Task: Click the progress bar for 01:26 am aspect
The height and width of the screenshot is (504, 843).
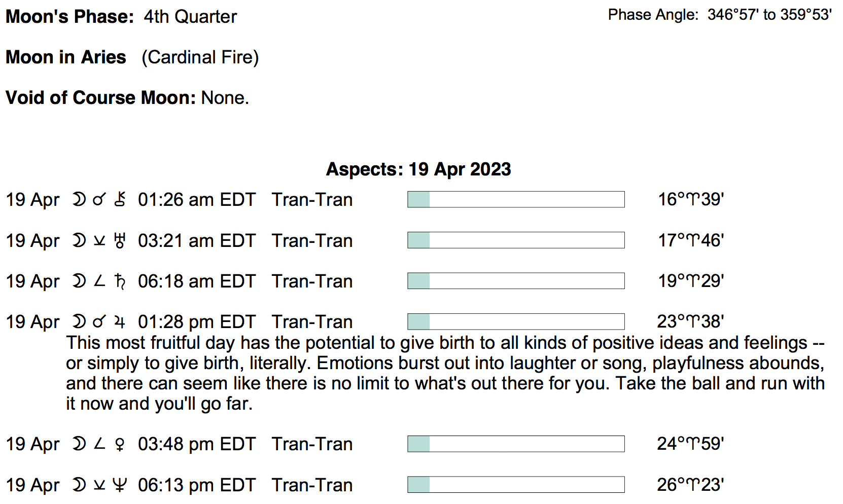Action: [515, 199]
